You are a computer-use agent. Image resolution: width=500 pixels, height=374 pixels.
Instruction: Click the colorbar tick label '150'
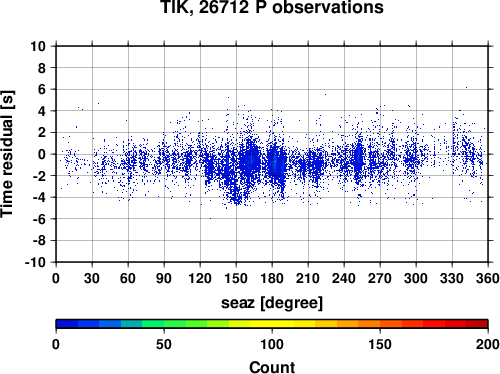380,344
